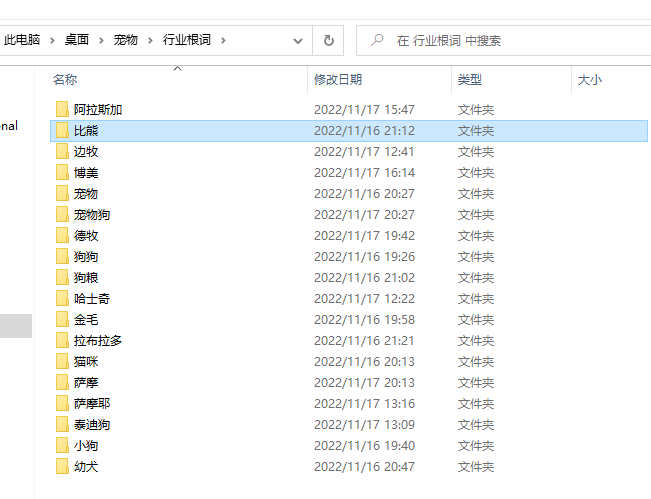Click the 宠物 folder icon in list
The width and height of the screenshot is (651, 499).
[x=62, y=193]
